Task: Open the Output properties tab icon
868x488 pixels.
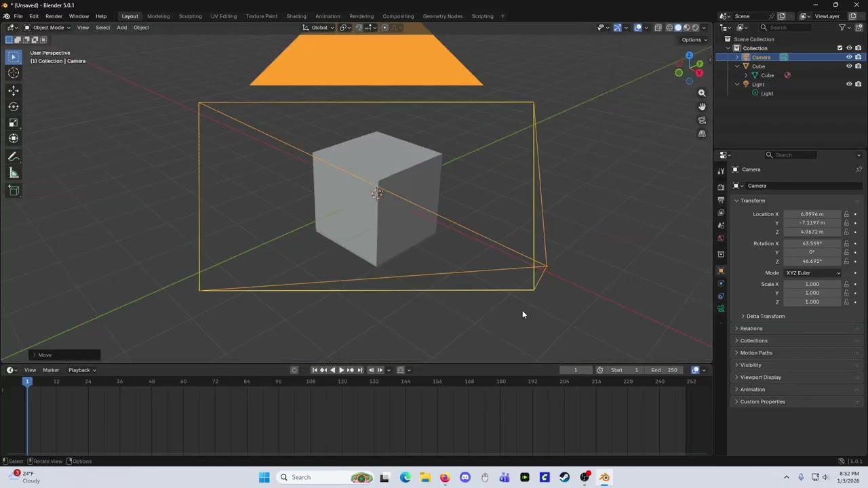Action: click(721, 200)
